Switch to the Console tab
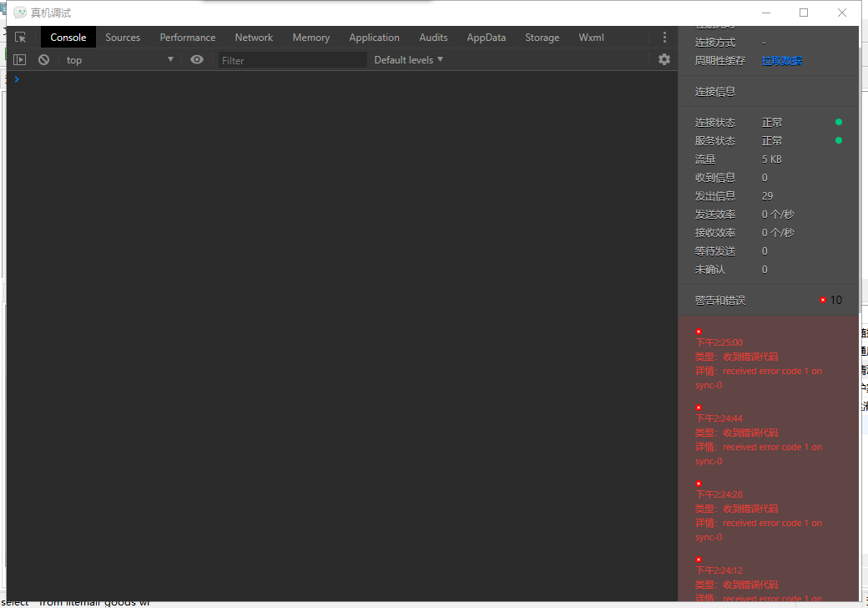The width and height of the screenshot is (868, 608). pos(68,37)
